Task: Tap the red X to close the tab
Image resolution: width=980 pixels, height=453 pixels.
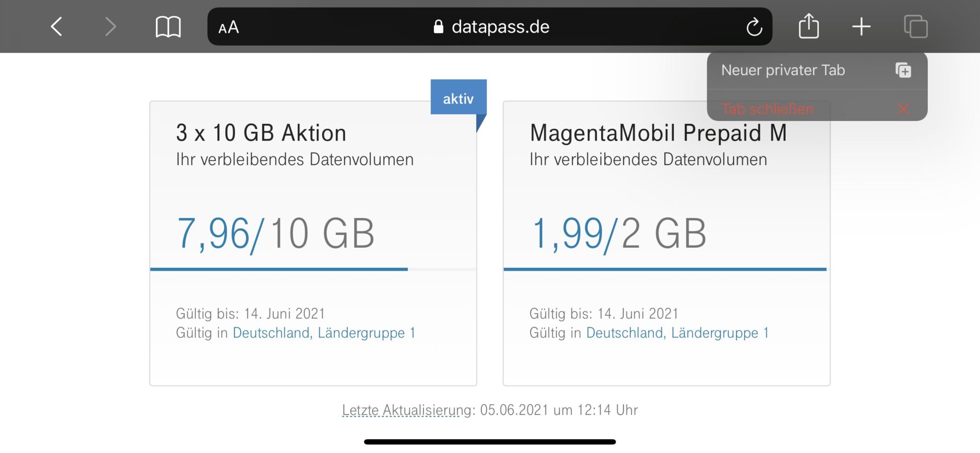Action: pos(902,109)
